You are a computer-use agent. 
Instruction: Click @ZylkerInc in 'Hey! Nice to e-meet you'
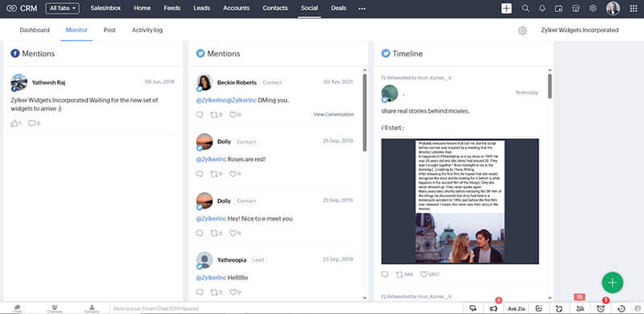point(211,219)
